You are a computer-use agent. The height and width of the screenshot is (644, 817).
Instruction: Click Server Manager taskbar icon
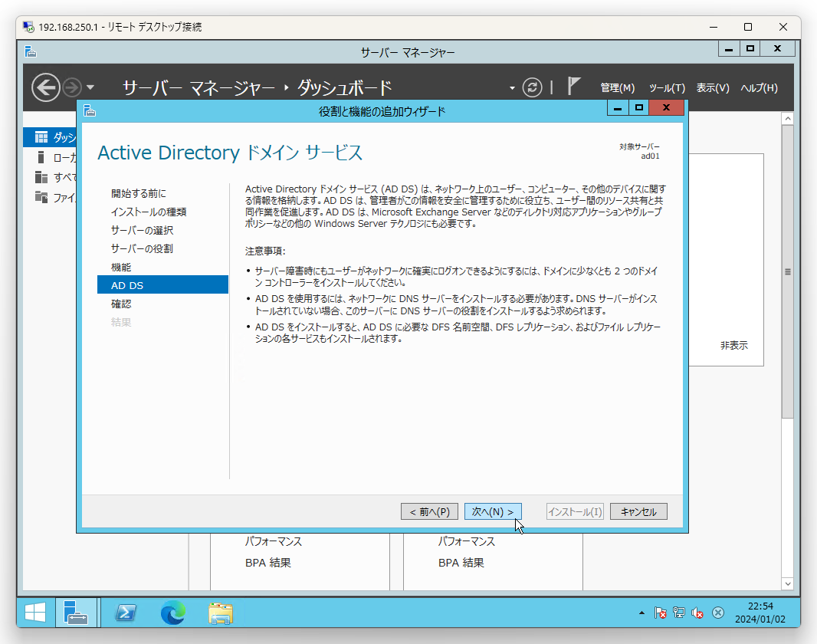(76, 613)
